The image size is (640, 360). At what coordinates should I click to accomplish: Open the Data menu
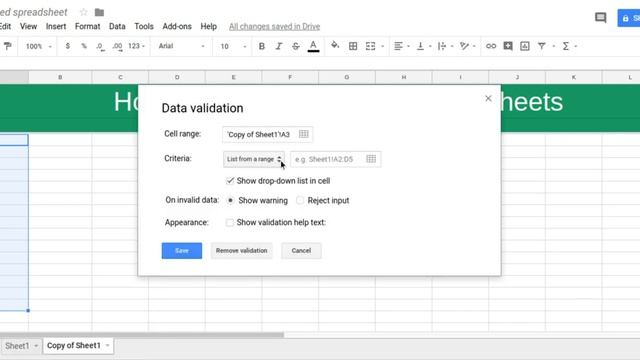click(x=117, y=27)
